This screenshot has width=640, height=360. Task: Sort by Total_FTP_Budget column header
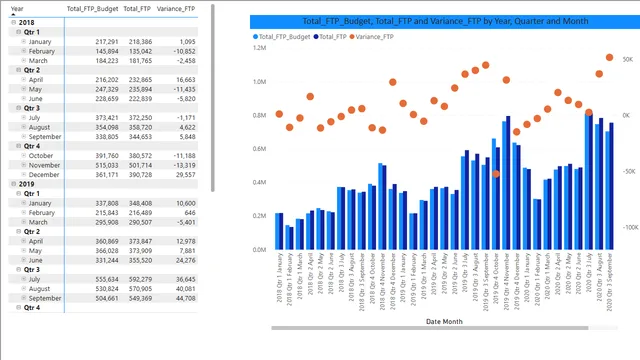pos(92,9)
